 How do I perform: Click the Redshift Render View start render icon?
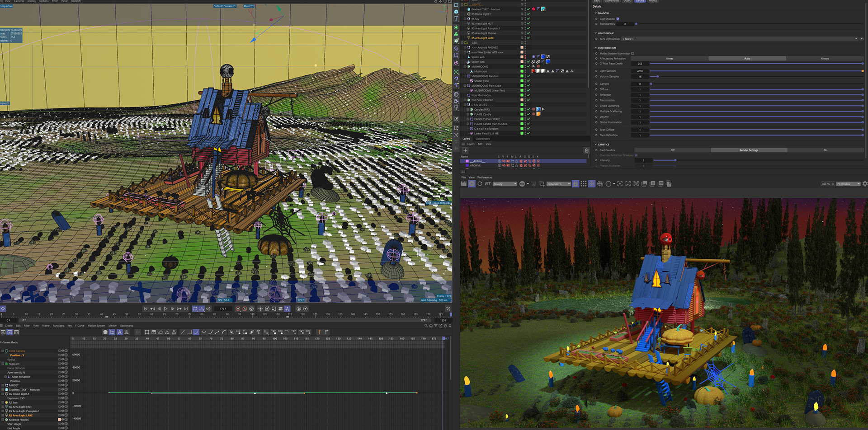472,184
